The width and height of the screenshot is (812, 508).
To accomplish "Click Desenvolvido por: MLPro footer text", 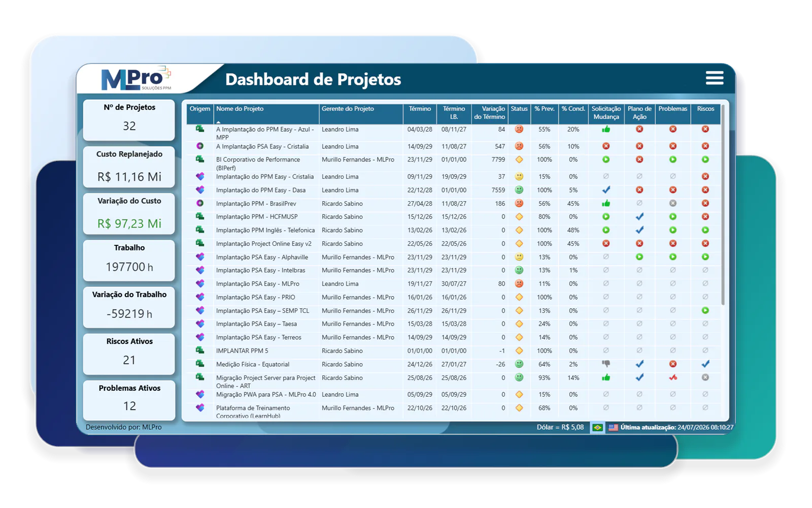I will 124,427.
